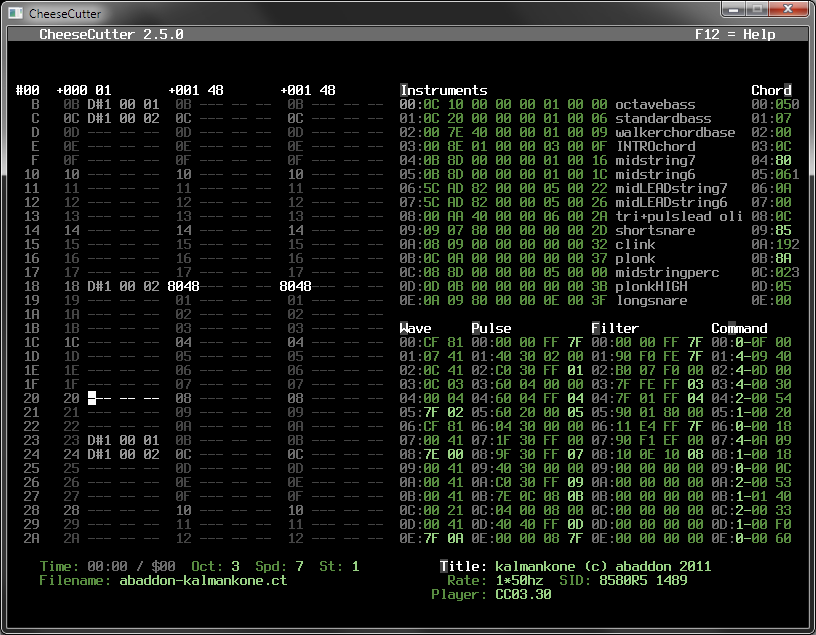Select chord table entry 0A:192
The image size is (816, 635).
[x=775, y=245]
